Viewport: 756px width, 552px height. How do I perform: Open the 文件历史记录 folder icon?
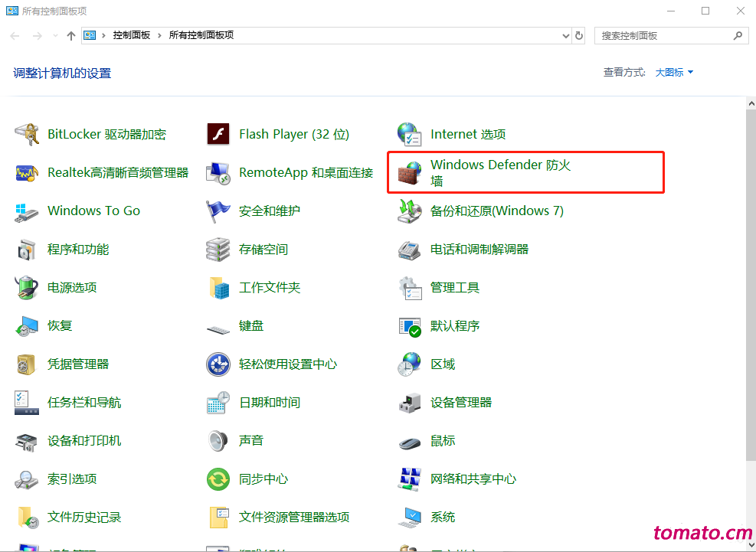pos(28,518)
